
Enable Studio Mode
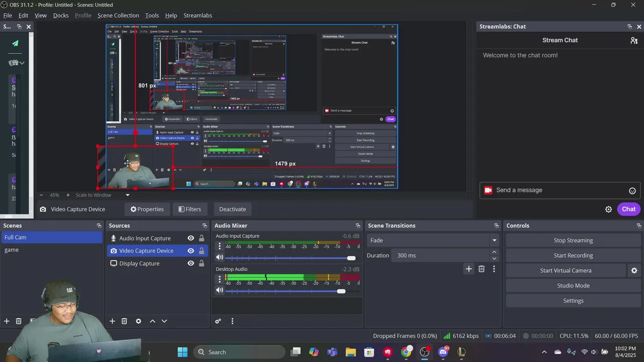pos(573,286)
